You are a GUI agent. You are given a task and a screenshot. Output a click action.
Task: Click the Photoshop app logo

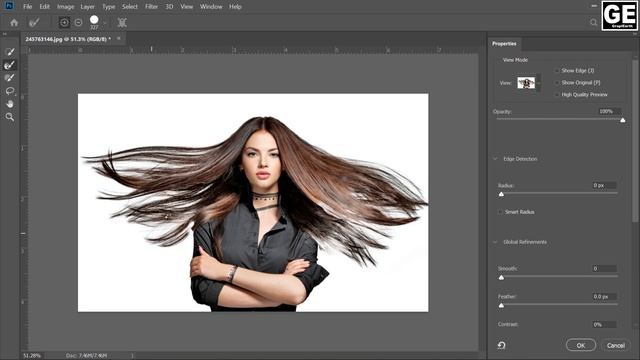click(9, 6)
